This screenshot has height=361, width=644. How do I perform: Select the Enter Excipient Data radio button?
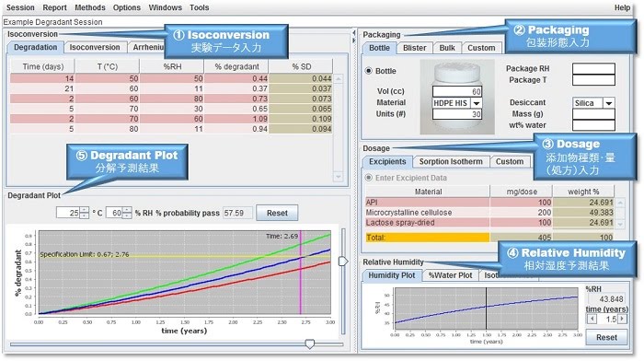coord(368,178)
